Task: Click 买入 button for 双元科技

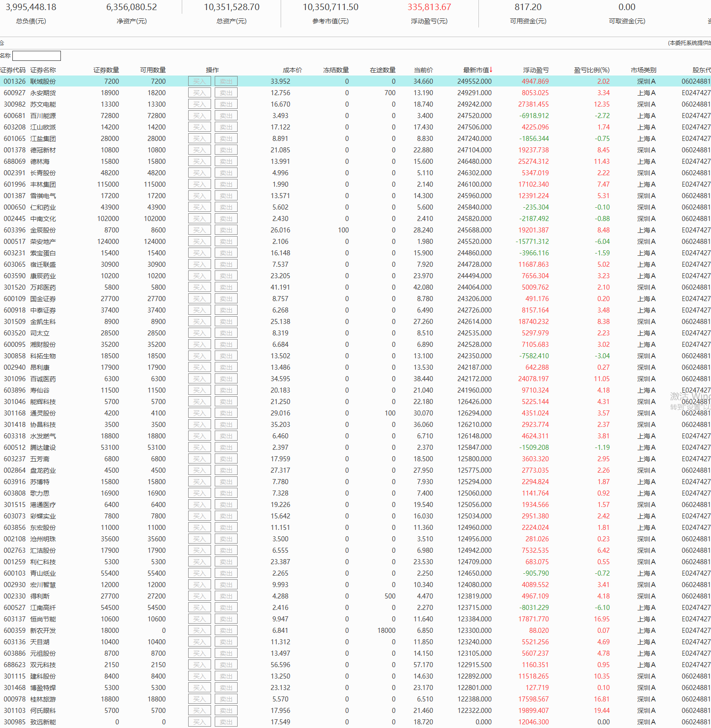Action: pyautogui.click(x=200, y=665)
